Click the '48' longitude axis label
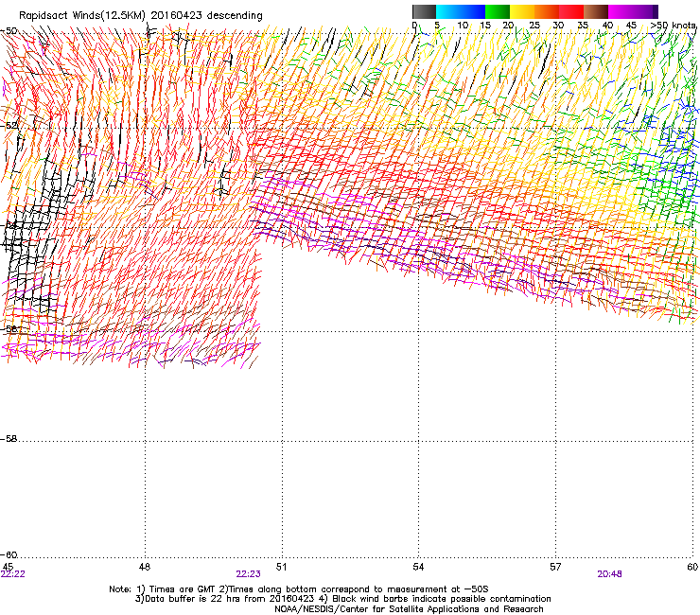Screen dimensions: 700x615 click(145, 567)
